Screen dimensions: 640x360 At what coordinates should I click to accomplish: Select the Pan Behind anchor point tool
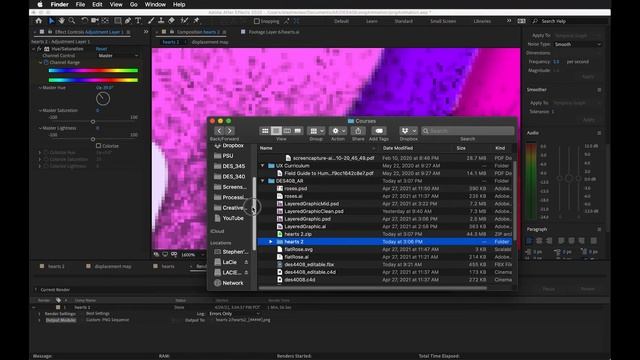105,20
